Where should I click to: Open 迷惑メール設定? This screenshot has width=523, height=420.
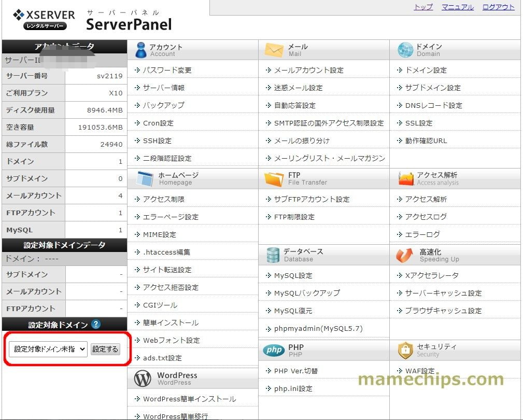298,88
